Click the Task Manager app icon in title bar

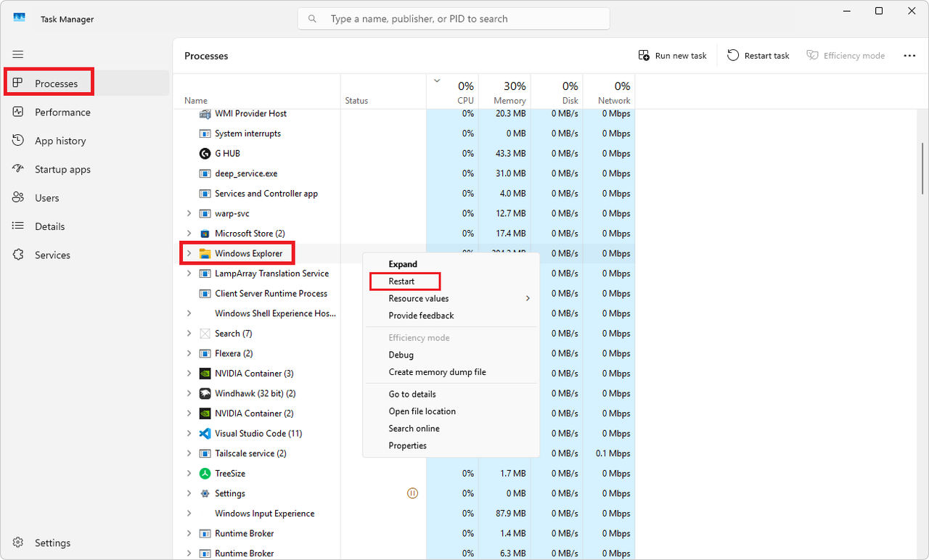click(20, 18)
